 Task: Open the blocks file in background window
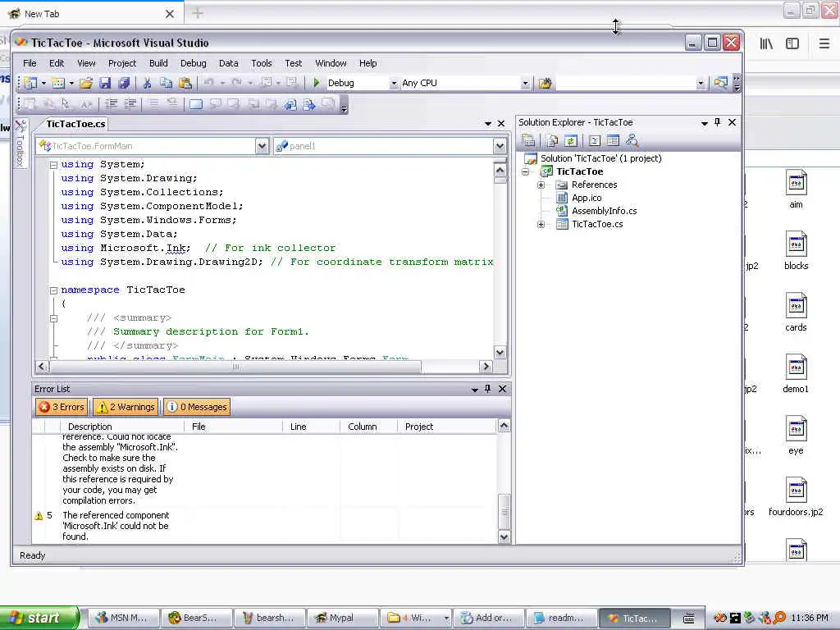[796, 251]
